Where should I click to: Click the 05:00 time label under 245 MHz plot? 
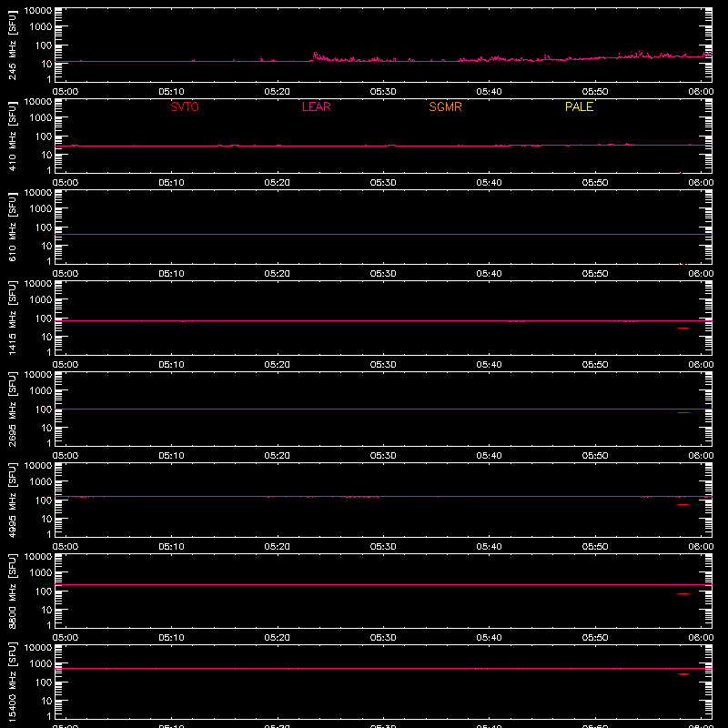click(66, 92)
